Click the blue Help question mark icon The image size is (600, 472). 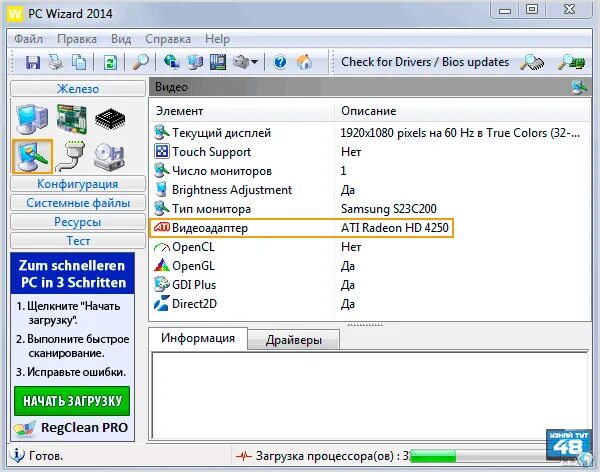coord(280,62)
